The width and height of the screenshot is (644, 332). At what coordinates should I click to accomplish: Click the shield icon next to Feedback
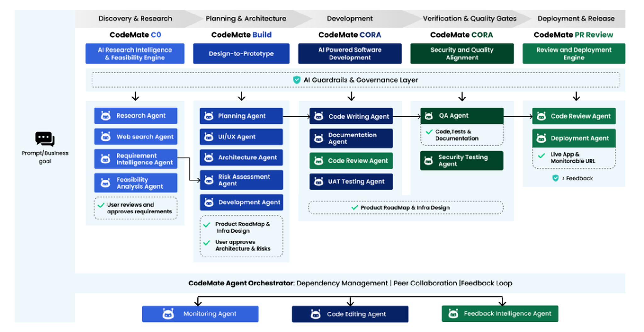tap(556, 178)
